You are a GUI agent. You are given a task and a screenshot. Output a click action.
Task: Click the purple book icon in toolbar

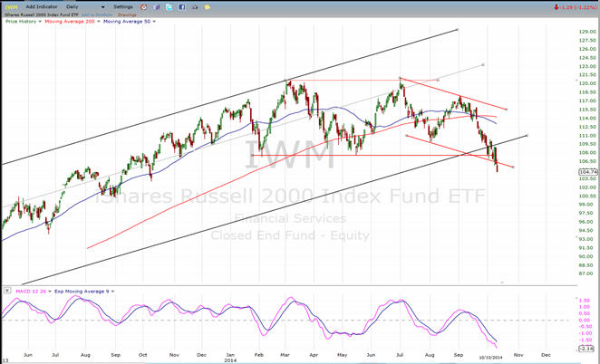[156, 7]
